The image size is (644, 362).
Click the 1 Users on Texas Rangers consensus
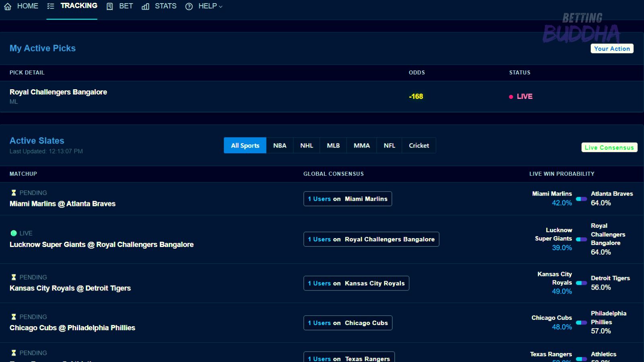click(x=349, y=358)
